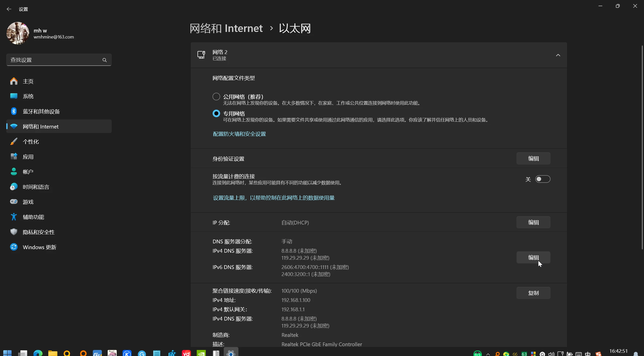Open Windows 更新 settings
The height and width of the screenshot is (356, 644).
39,247
